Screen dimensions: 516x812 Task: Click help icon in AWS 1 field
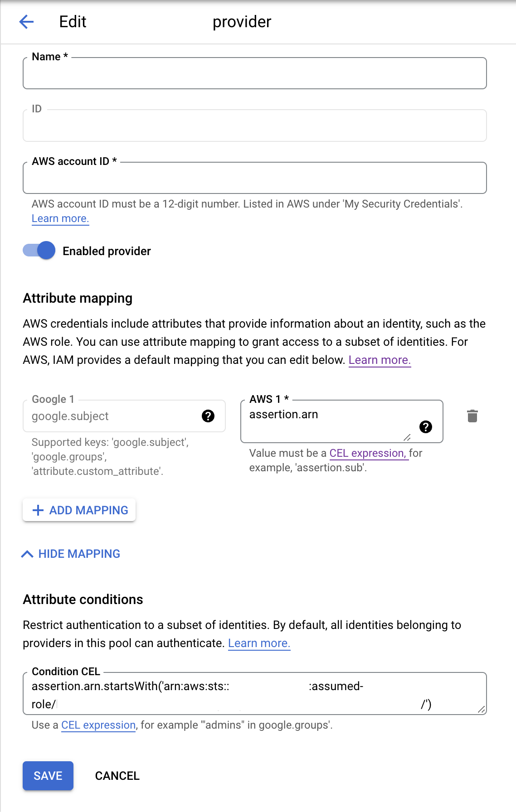pyautogui.click(x=425, y=426)
